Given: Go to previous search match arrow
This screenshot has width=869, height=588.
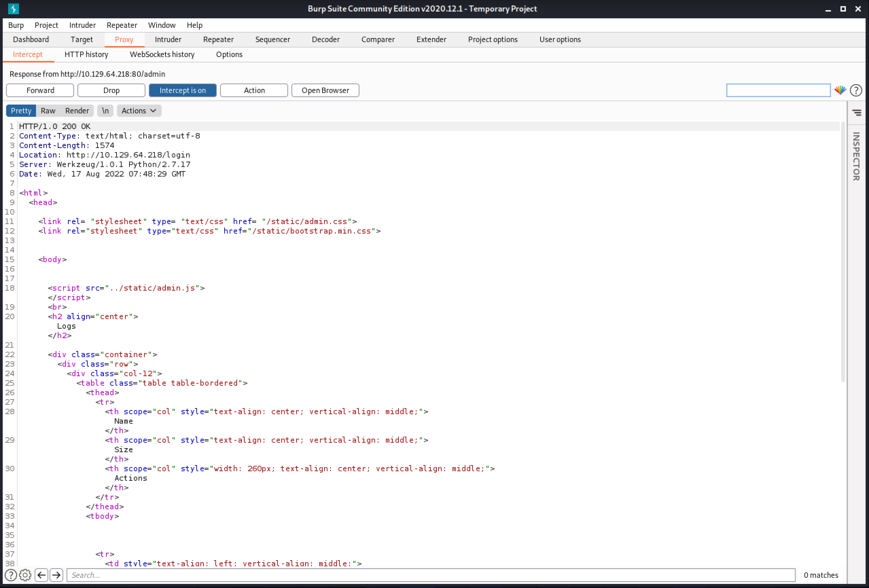Looking at the screenshot, I should point(41,575).
